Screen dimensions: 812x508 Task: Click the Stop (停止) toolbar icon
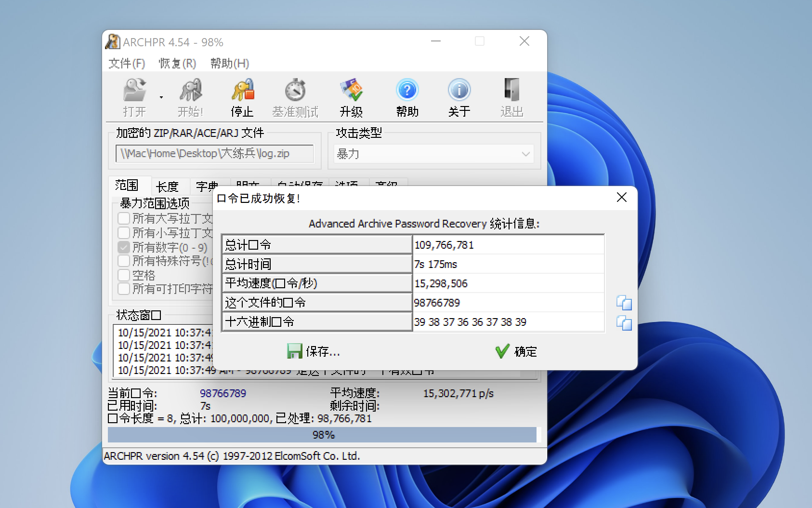[242, 91]
